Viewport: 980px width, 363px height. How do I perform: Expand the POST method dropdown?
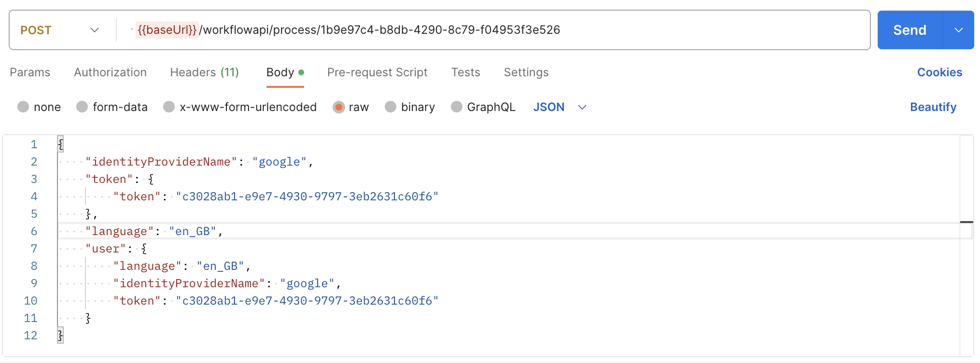point(60,30)
